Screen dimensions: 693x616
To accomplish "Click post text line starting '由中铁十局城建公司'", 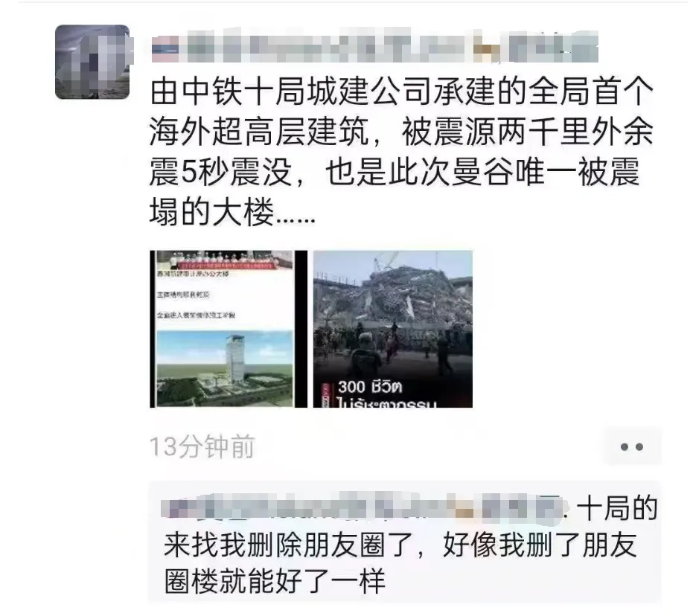I will point(401,92).
